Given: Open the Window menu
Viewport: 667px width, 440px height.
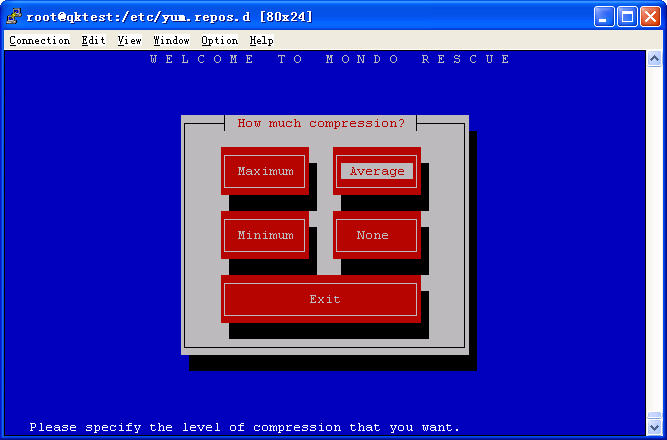Looking at the screenshot, I should (x=171, y=40).
